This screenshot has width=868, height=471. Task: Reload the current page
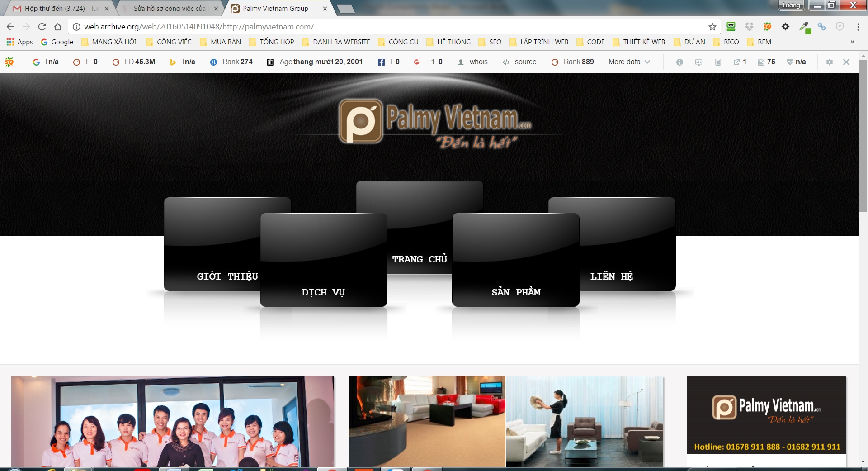(x=42, y=27)
